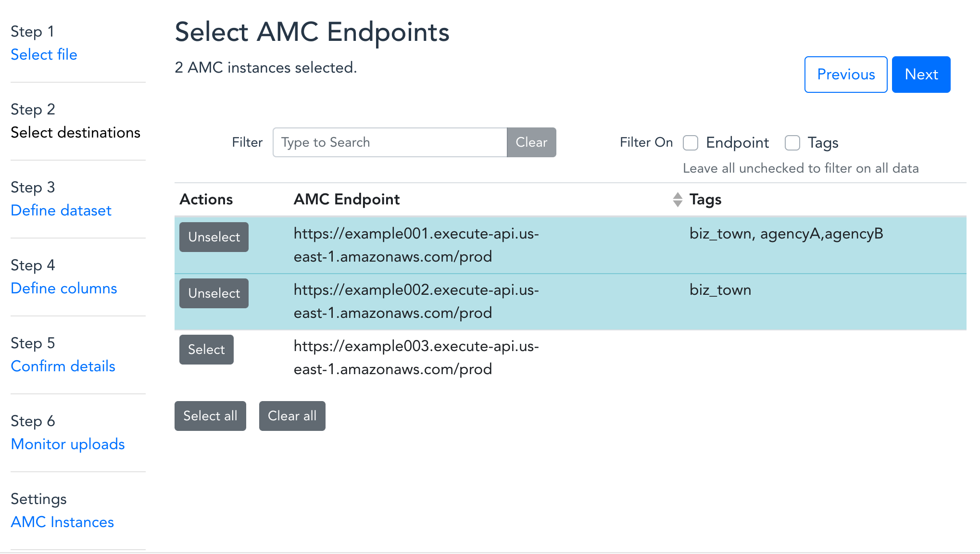Image resolution: width=980 pixels, height=554 pixels.
Task: Click the Select destinations step
Action: tap(75, 132)
